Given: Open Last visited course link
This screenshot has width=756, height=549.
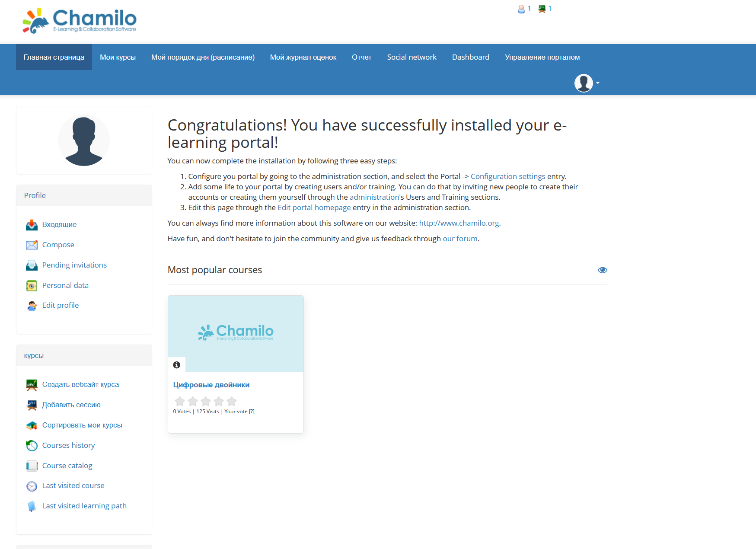Looking at the screenshot, I should click(73, 485).
